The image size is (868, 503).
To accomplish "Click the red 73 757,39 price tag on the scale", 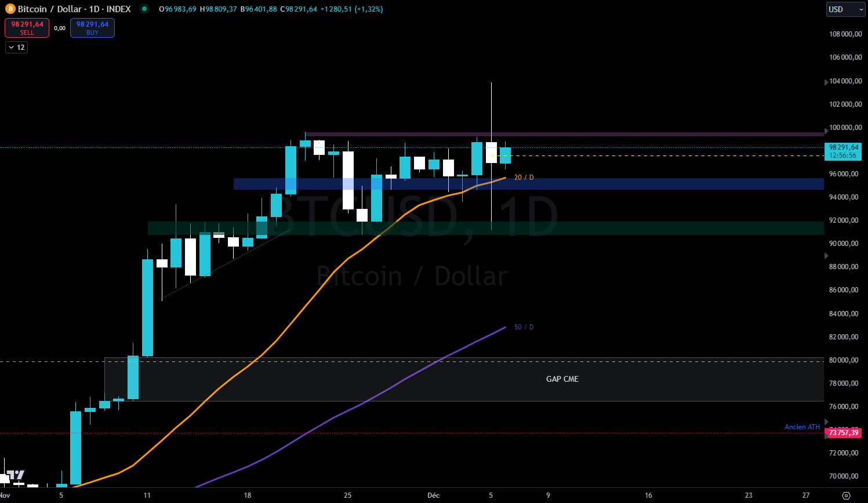I will (x=843, y=433).
